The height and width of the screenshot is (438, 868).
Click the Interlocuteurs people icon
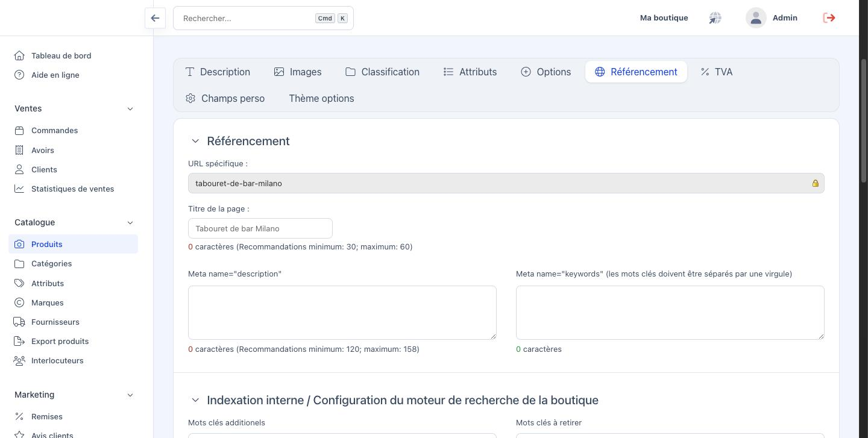coord(19,360)
